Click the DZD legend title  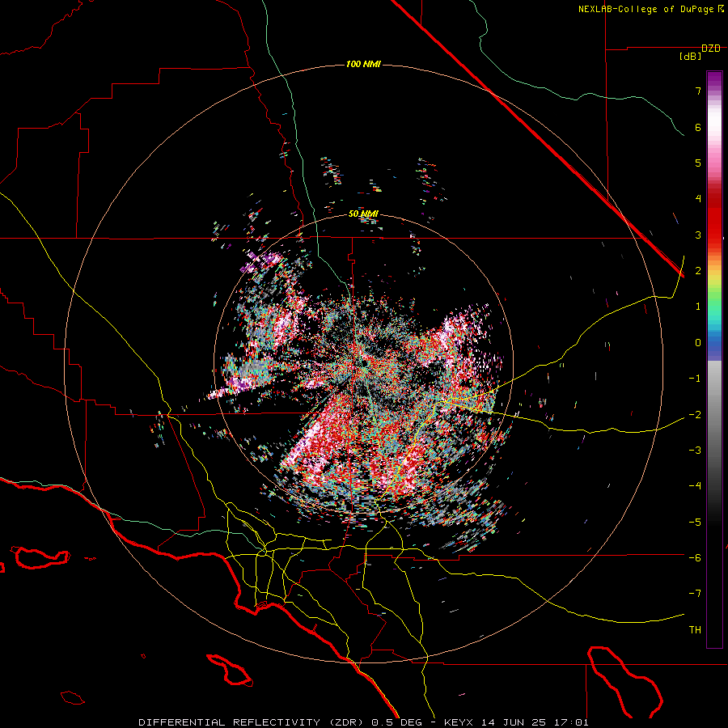(711, 49)
